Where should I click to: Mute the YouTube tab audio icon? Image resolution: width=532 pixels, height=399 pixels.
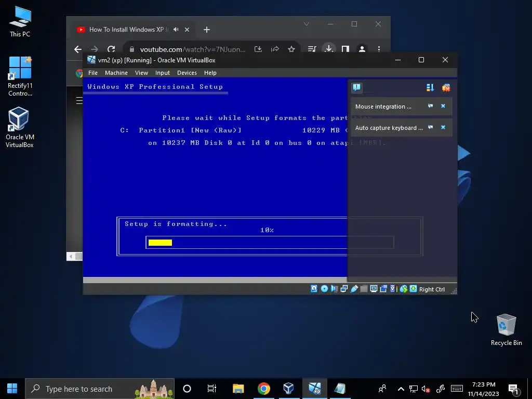pos(176,30)
